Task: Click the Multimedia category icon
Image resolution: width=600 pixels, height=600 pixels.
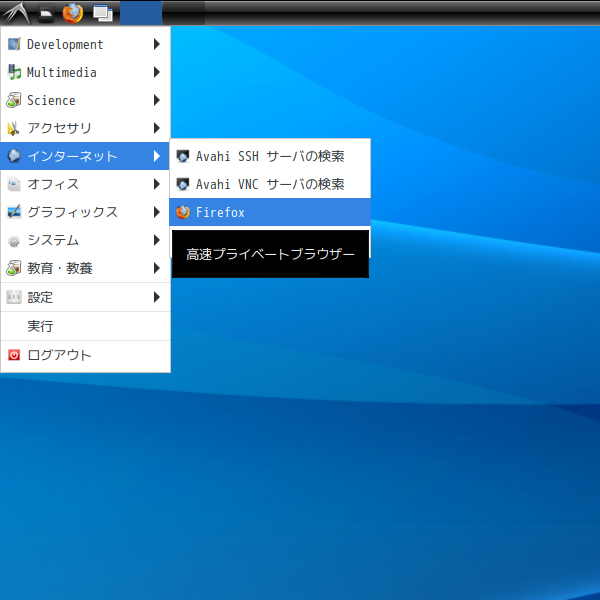Action: 14,72
